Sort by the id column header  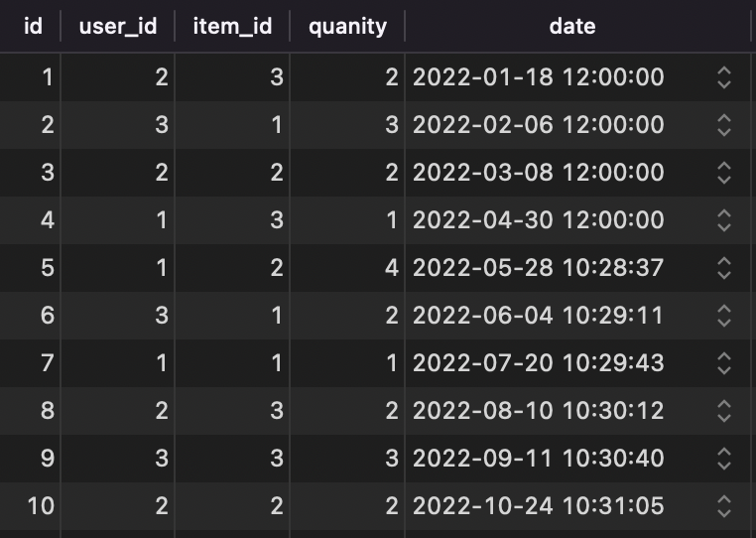tap(33, 27)
